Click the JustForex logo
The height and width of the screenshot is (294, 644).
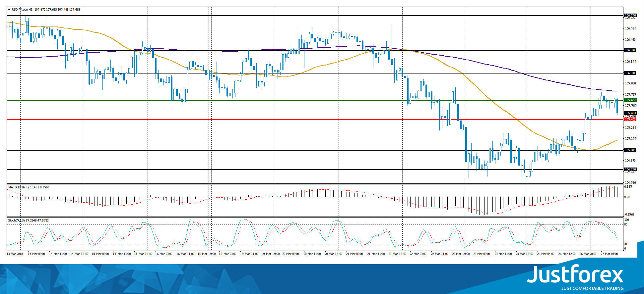click(x=575, y=275)
